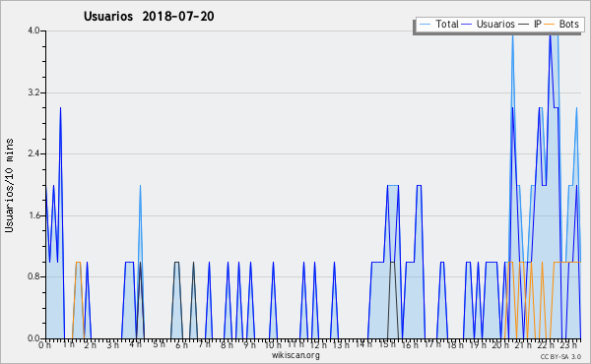The width and height of the screenshot is (591, 364).
Task: Click the 1.6 y-axis value
Action: pyautogui.click(x=33, y=215)
